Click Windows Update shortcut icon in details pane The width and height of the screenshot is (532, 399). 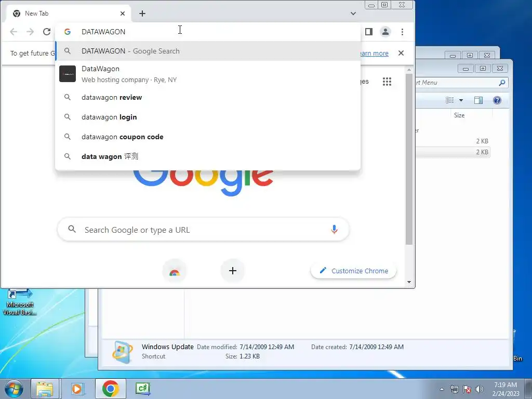(x=123, y=352)
